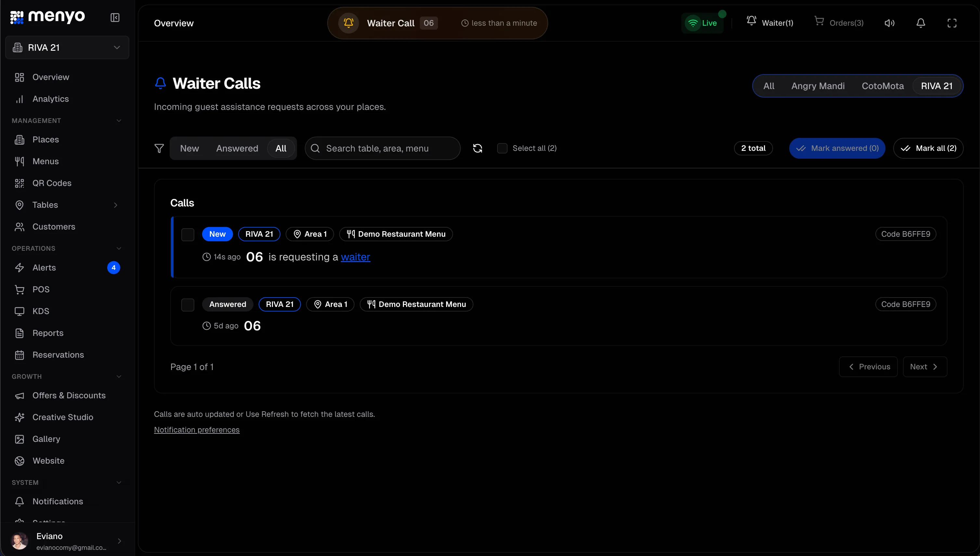This screenshot has width=980, height=556.
Task: Collapse the Growth section
Action: click(x=119, y=376)
